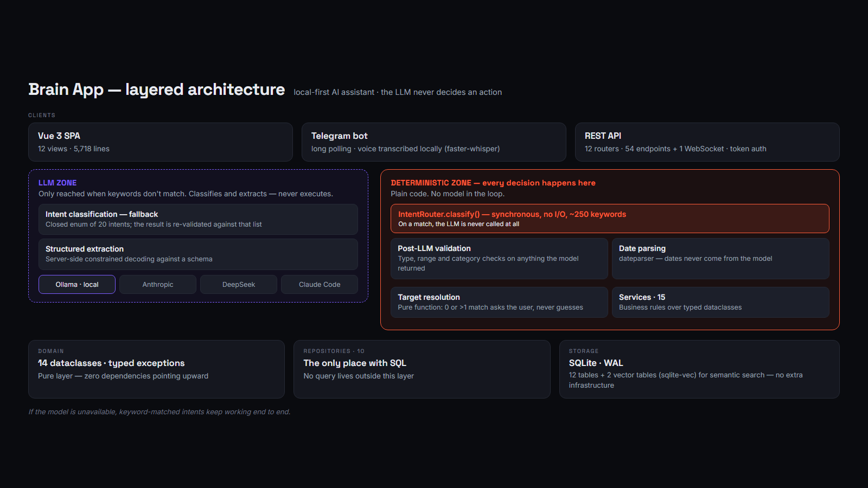Click the italic footnote about keyword-matched intents
868x488 pixels.
coord(159,412)
